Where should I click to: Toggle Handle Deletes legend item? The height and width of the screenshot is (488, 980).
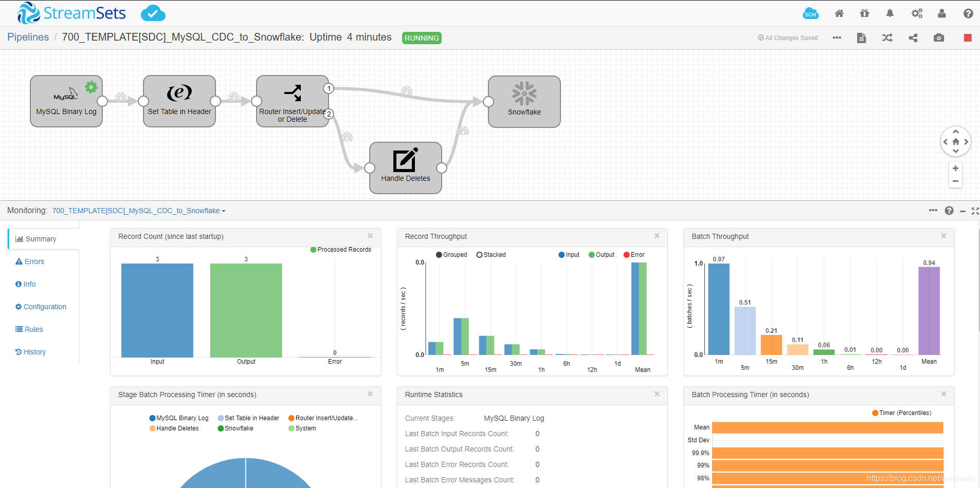coord(174,428)
